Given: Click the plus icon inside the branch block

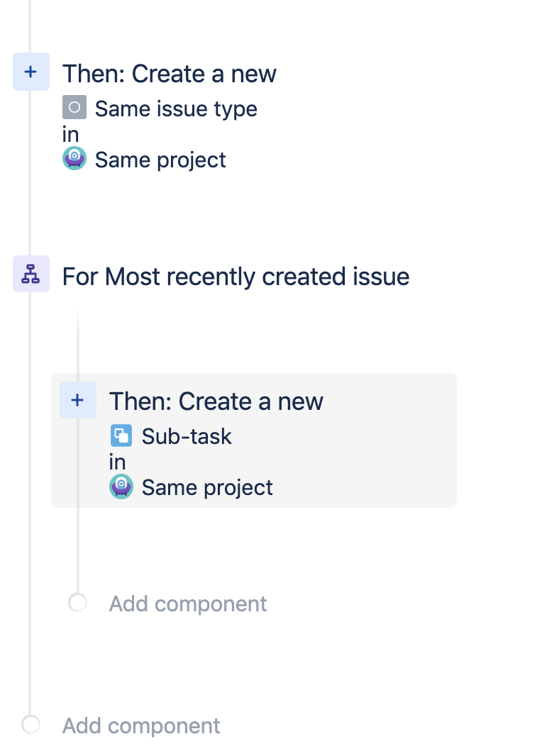Looking at the screenshot, I should click(77, 400).
